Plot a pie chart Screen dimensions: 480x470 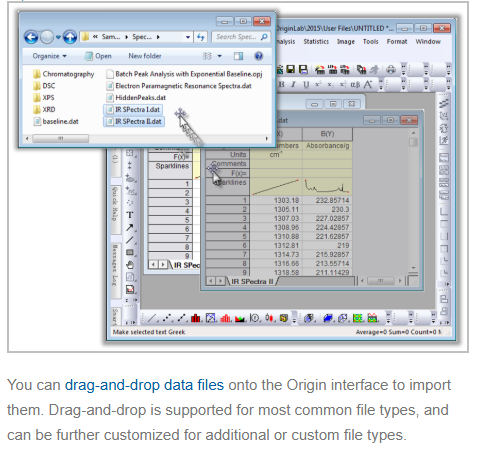click(x=255, y=318)
